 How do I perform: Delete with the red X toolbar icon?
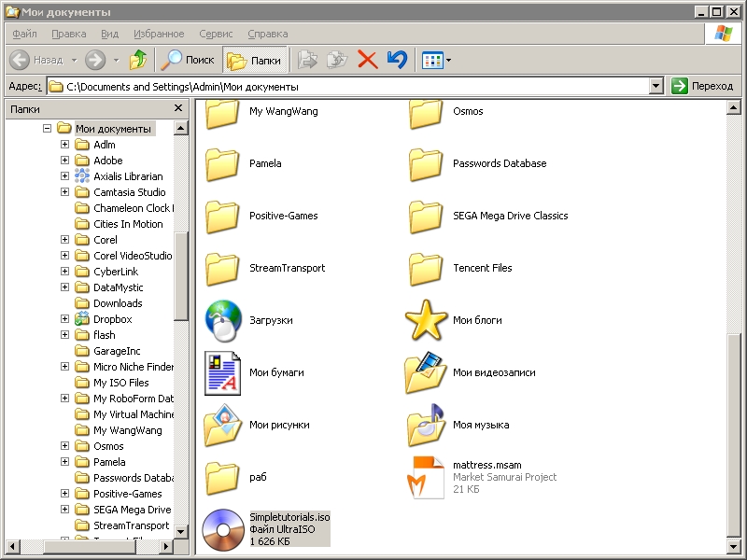(x=367, y=60)
